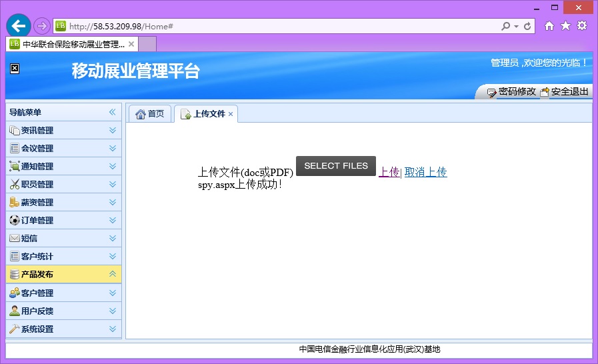
Task: Select the 上传文件 tab
Action: pos(205,114)
